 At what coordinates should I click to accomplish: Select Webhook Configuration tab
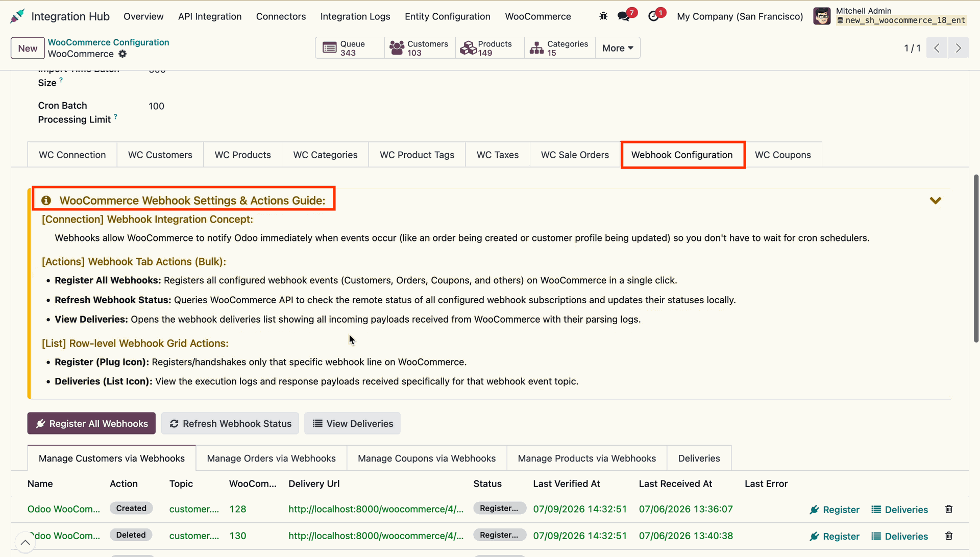pos(682,155)
